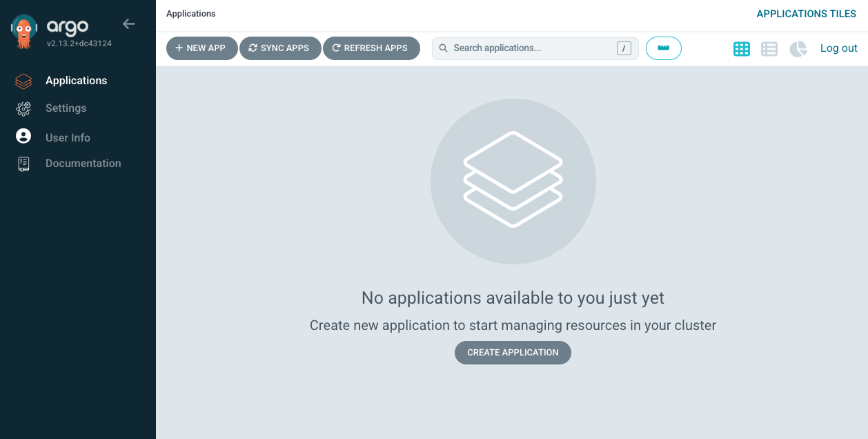Viewport: 868px width, 439px height.
Task: Click the REFRESH APPS button
Action: tap(371, 48)
